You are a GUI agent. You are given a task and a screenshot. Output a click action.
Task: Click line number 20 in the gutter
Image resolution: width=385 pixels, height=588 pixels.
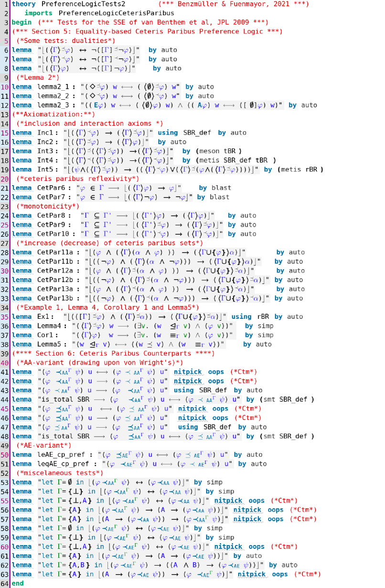pos(4,178)
